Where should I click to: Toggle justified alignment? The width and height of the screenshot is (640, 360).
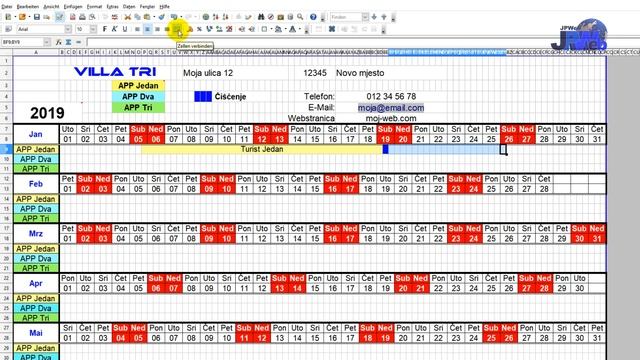click(167, 29)
